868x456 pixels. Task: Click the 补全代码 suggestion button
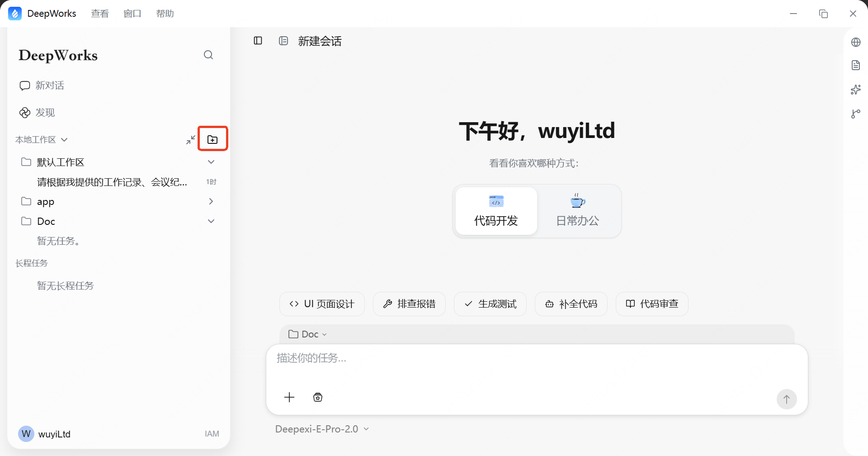(571, 304)
